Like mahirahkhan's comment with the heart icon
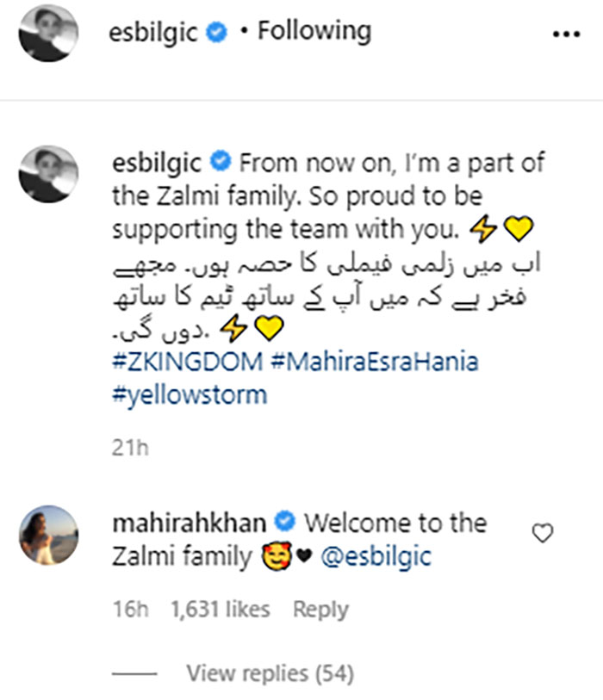The image size is (603, 700). tap(542, 535)
